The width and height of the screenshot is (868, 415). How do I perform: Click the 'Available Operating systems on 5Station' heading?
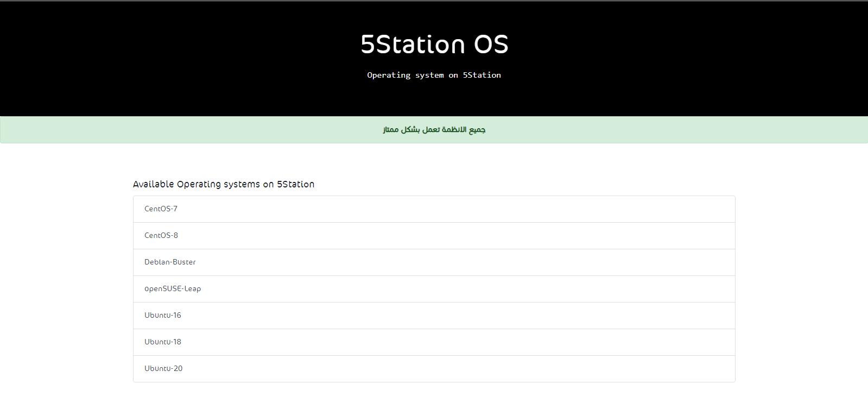coord(224,185)
